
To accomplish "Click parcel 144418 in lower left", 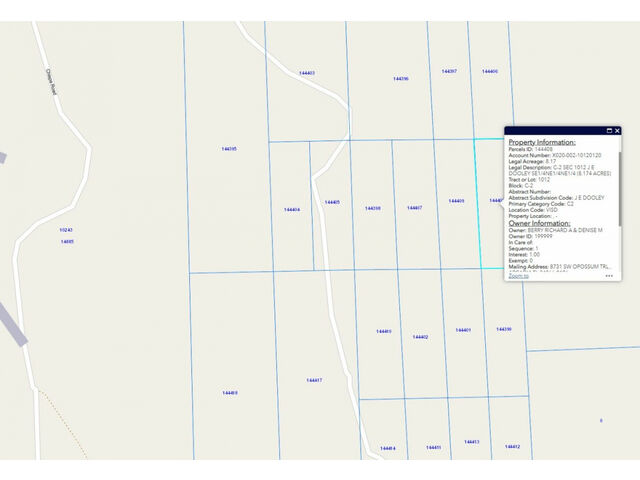I will (230, 393).
